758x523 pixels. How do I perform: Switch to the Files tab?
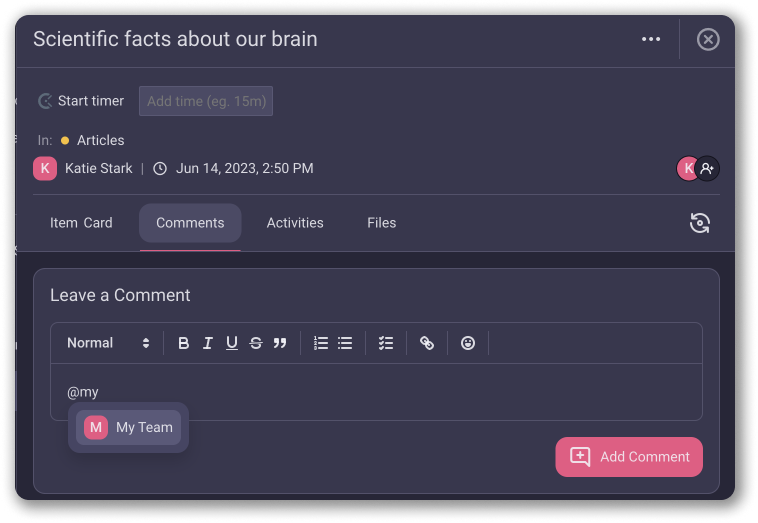[381, 223]
